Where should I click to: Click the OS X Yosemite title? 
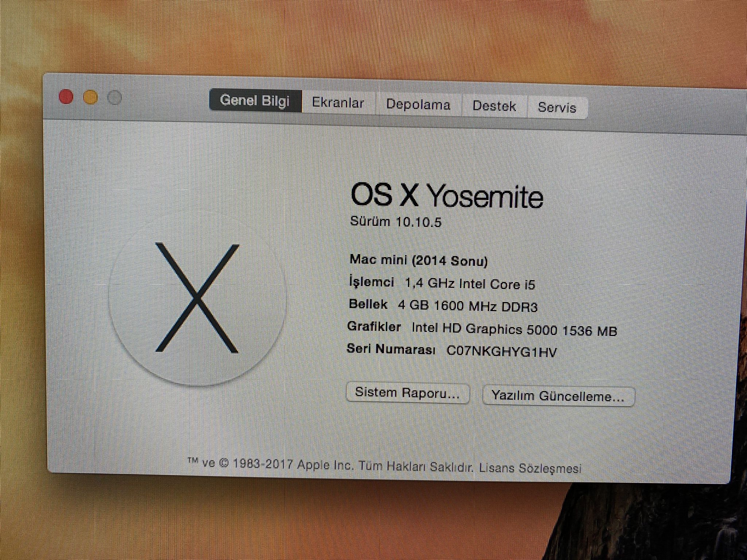[447, 196]
